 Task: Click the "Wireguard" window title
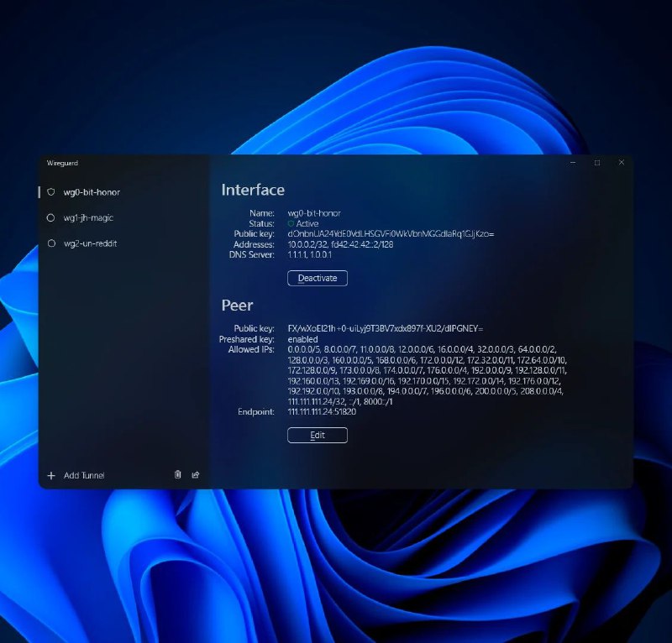pos(62,163)
